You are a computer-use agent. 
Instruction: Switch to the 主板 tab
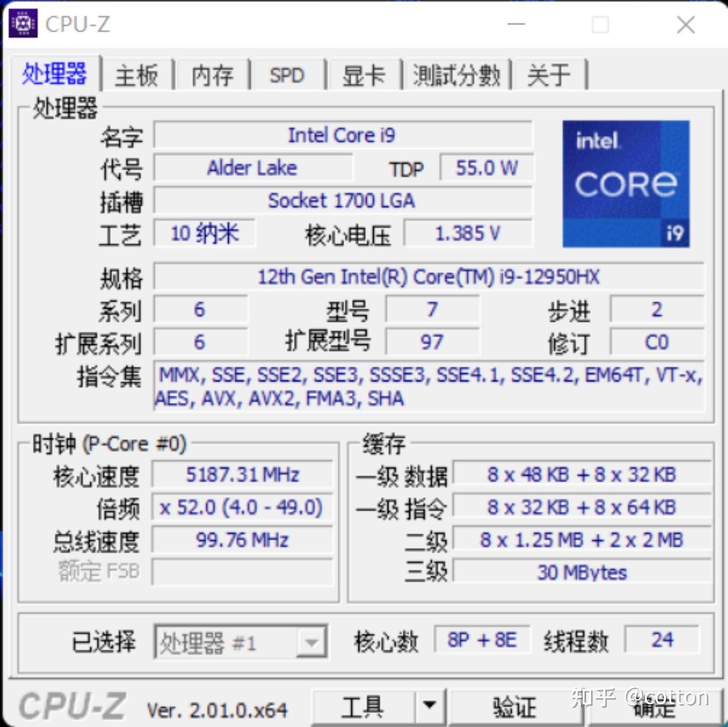tap(136, 75)
